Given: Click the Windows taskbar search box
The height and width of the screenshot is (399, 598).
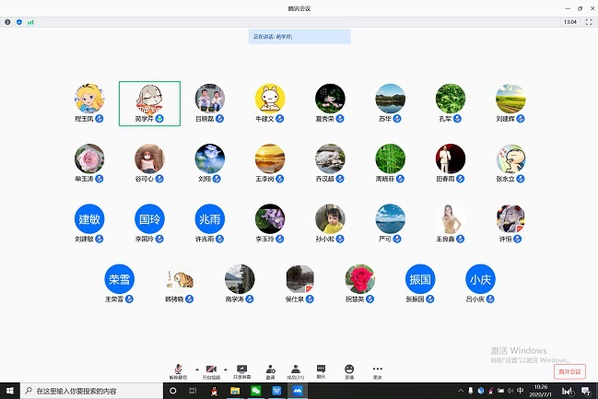Looking at the screenshot, I should [92, 391].
